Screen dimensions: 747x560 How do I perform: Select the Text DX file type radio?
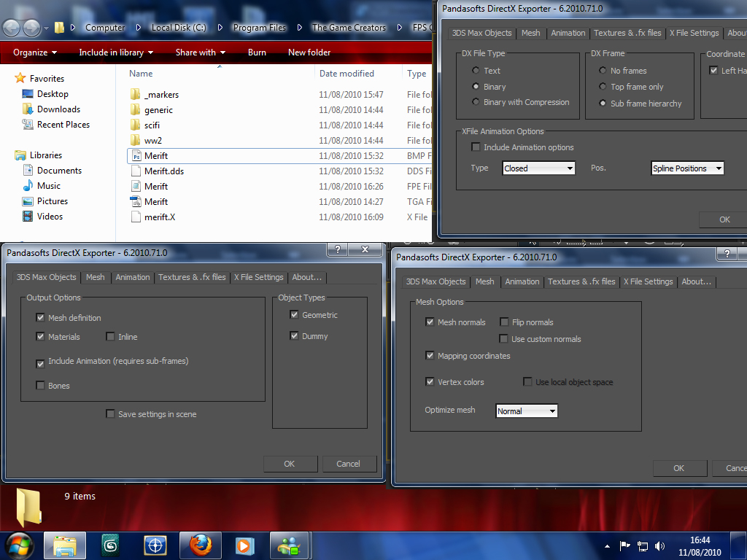[x=476, y=71]
